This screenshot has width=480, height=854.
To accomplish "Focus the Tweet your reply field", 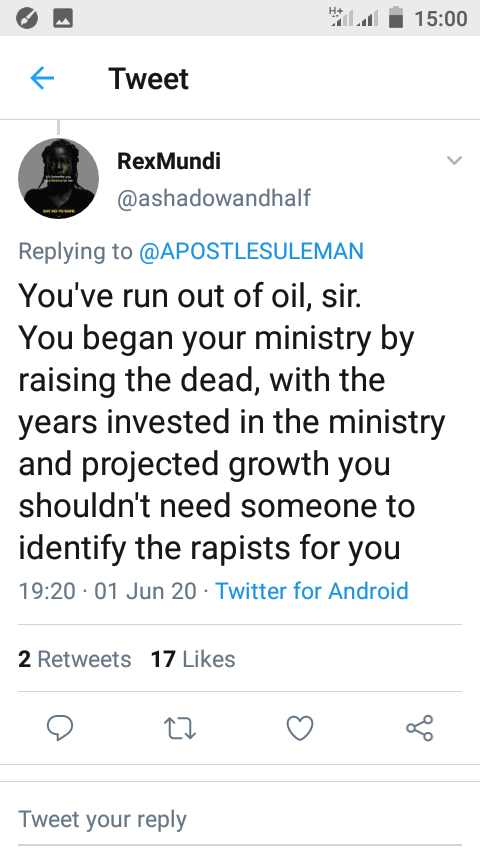I will click(x=240, y=820).
